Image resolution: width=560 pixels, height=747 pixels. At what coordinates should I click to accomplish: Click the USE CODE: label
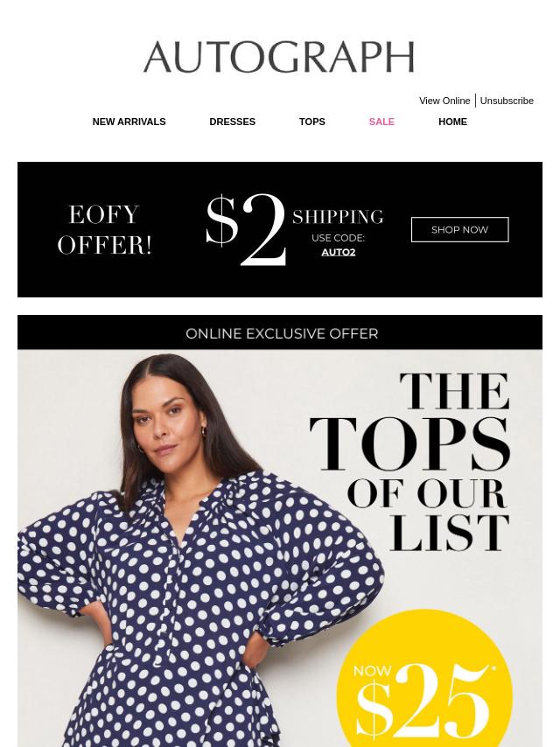(338, 238)
